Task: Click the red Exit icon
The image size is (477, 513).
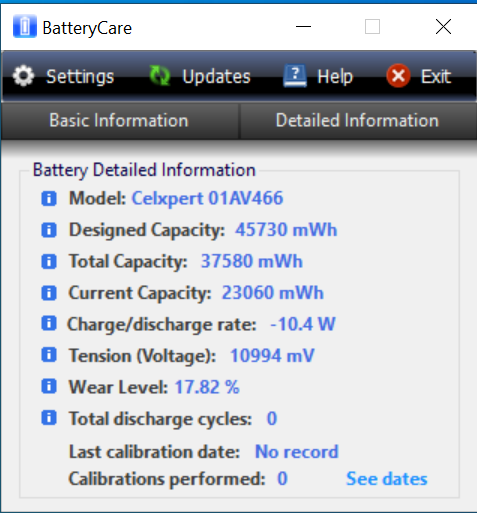Action: (x=398, y=76)
